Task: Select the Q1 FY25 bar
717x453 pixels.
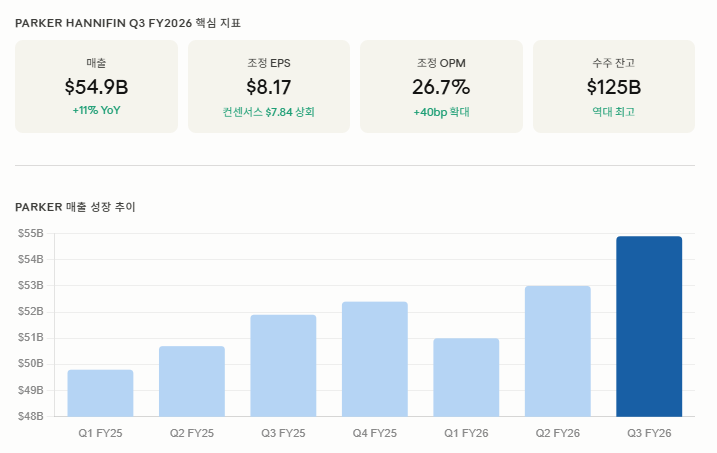Action: click(100, 393)
